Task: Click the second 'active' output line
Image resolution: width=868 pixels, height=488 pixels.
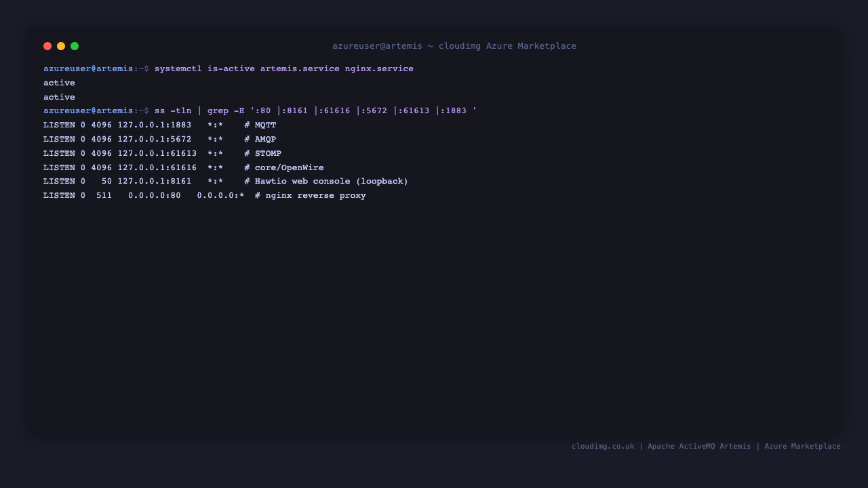Action: pos(59,97)
